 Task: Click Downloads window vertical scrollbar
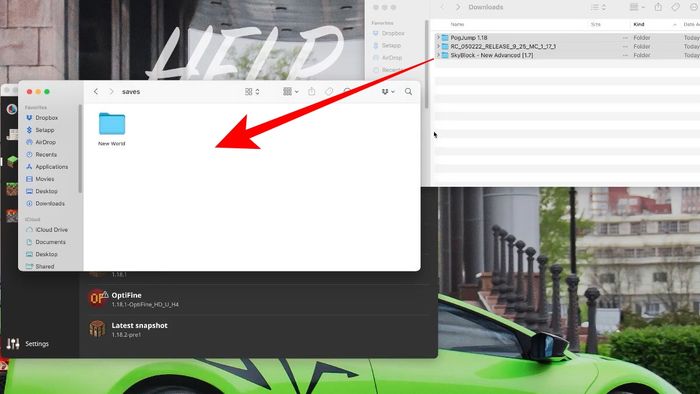(x=427, y=63)
